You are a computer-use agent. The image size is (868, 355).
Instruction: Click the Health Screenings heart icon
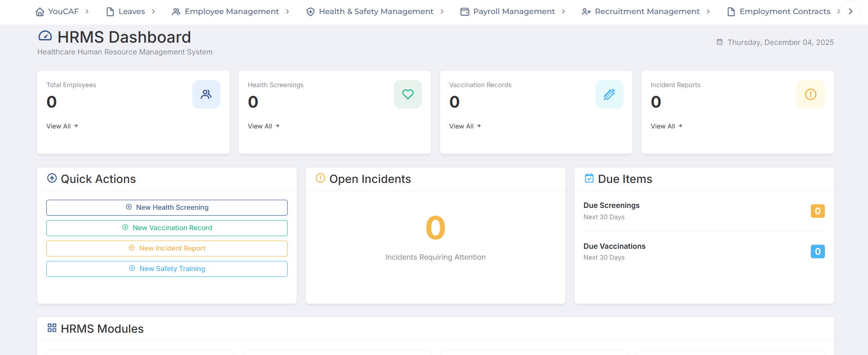[x=407, y=94]
